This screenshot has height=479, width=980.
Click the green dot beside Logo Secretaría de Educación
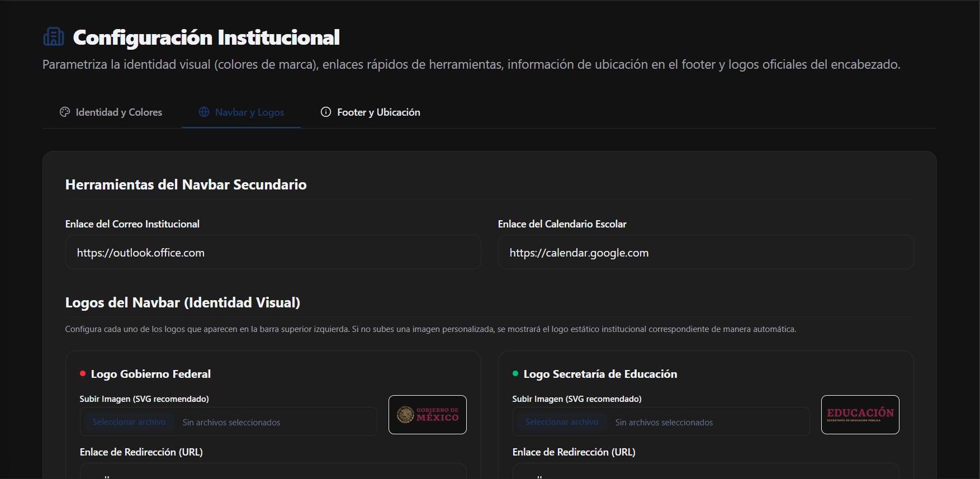tap(515, 373)
